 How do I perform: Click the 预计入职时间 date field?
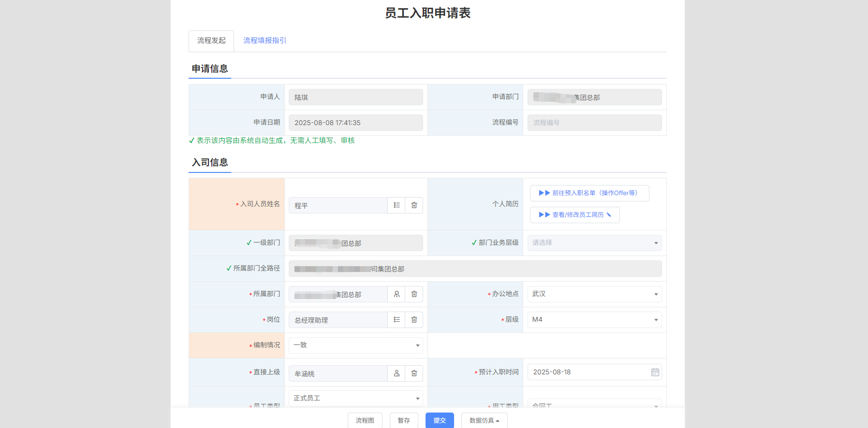click(x=595, y=372)
